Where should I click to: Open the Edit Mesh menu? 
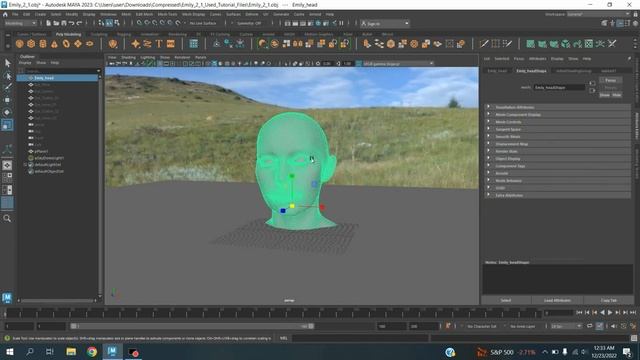coord(144,14)
